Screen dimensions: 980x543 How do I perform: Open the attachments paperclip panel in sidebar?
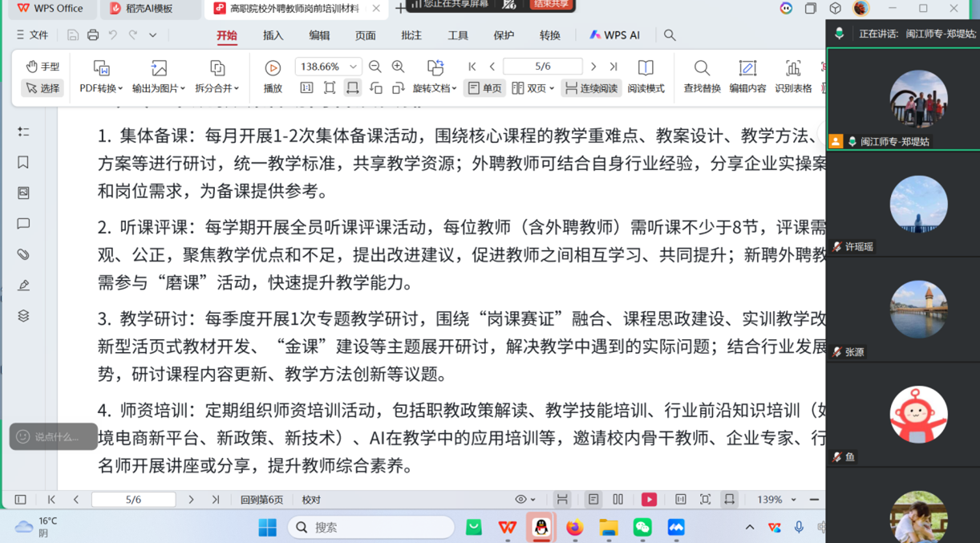click(23, 254)
